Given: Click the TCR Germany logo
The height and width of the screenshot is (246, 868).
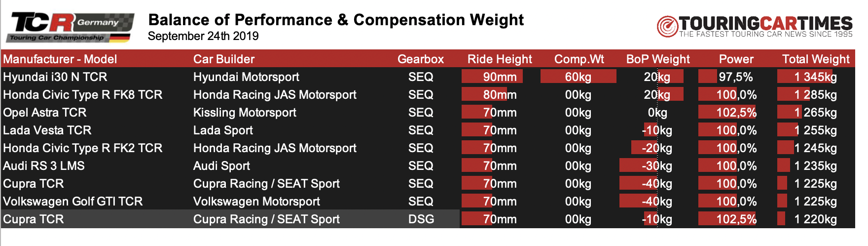Looking at the screenshot, I should pos(71,28).
